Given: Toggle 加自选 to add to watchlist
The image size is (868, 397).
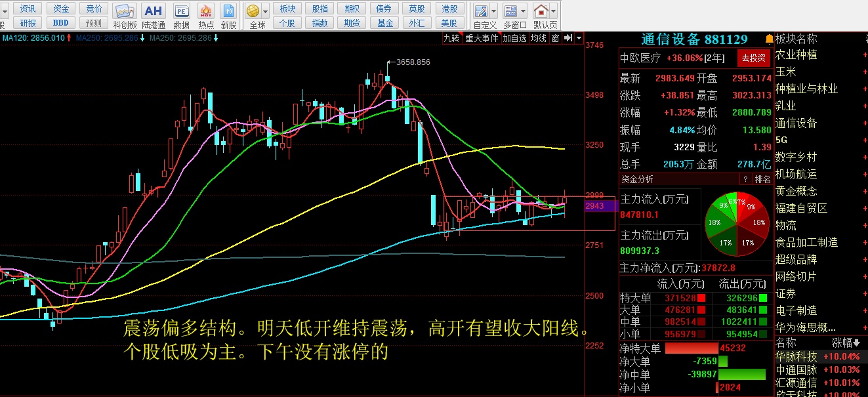Looking at the screenshot, I should pyautogui.click(x=515, y=38).
